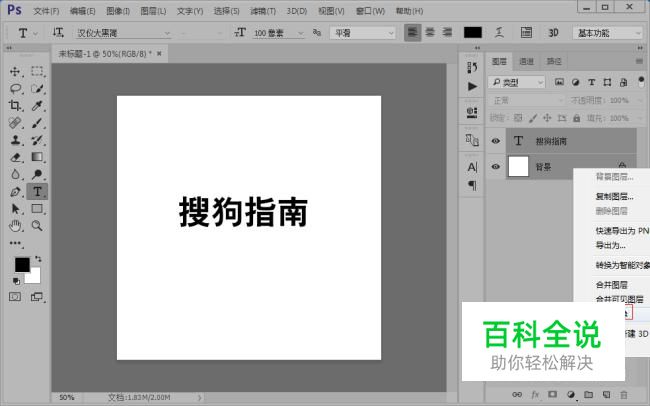
Task: Add a layer style fx button
Action: (x=535, y=394)
